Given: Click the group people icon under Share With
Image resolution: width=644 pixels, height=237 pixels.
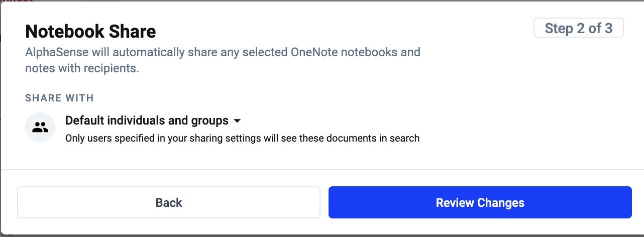Looking at the screenshot, I should click(x=40, y=127).
